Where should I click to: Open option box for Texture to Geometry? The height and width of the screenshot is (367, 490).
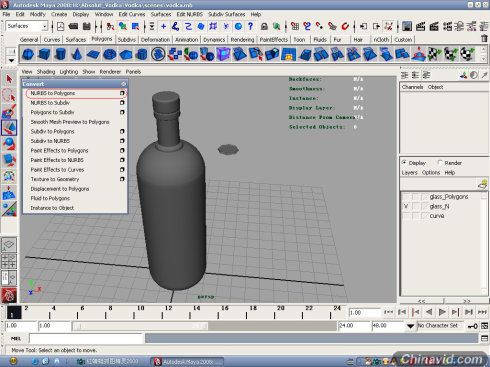click(x=122, y=179)
